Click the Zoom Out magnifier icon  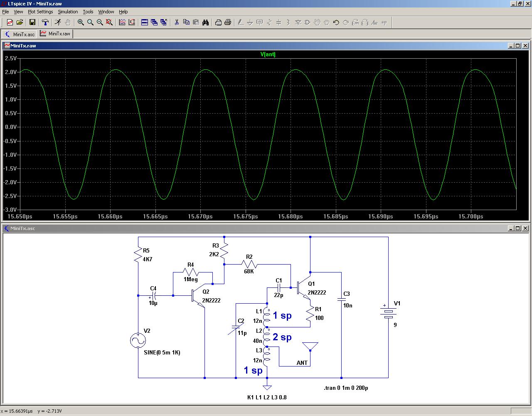click(100, 22)
